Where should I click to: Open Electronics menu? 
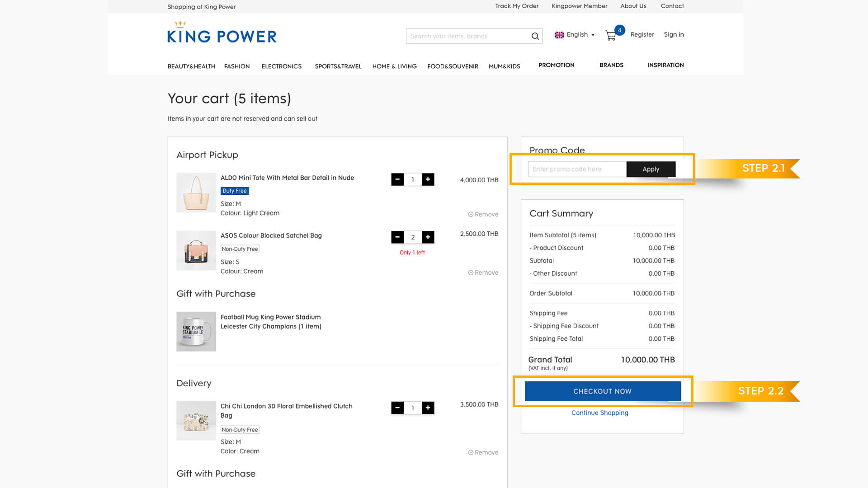[281, 66]
